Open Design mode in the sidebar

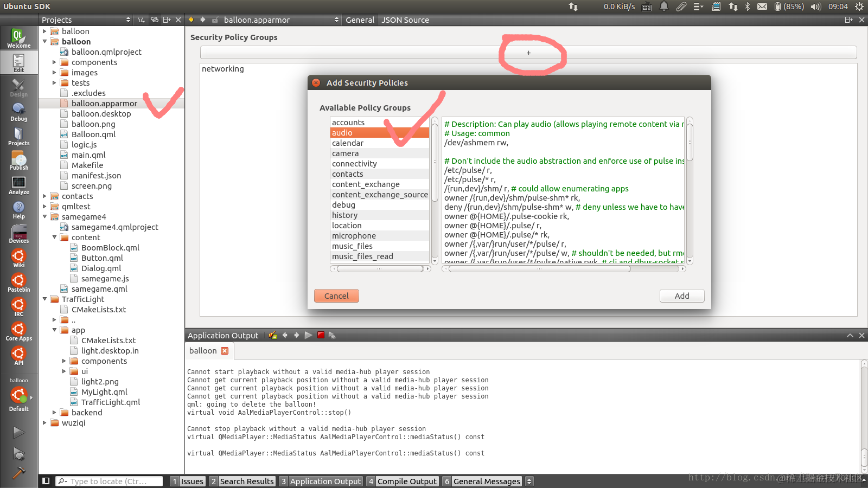(19, 87)
